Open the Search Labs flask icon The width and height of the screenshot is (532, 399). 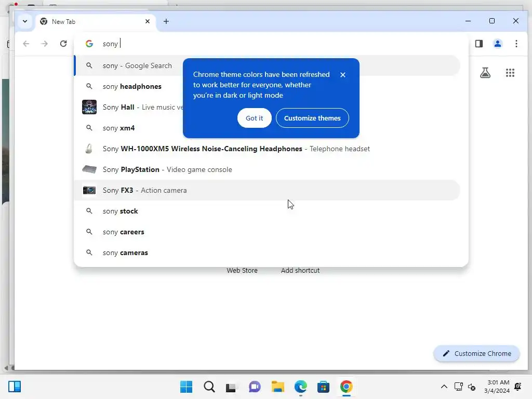(485, 73)
